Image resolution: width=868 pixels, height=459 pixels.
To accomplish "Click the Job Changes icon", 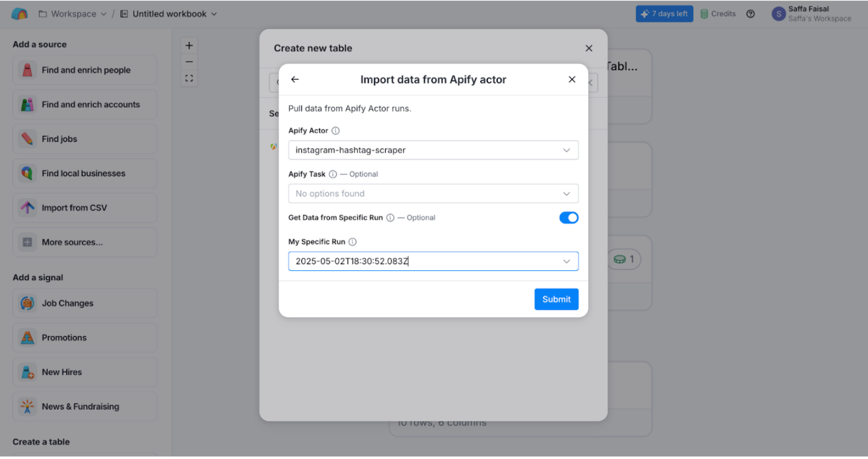I will [x=27, y=303].
